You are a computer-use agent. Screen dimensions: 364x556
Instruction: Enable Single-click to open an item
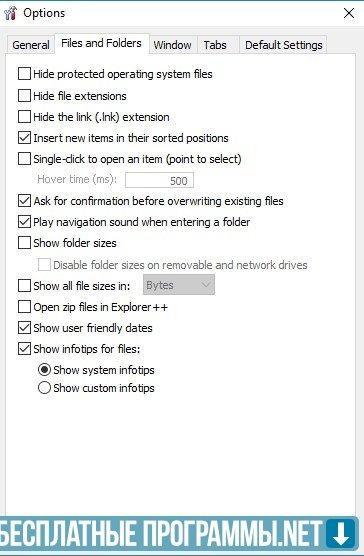(24, 159)
